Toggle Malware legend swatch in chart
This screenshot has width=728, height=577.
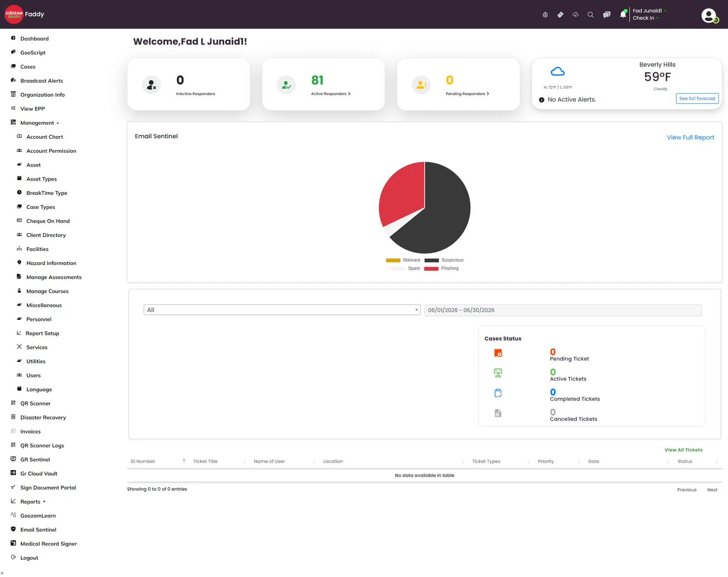393,260
